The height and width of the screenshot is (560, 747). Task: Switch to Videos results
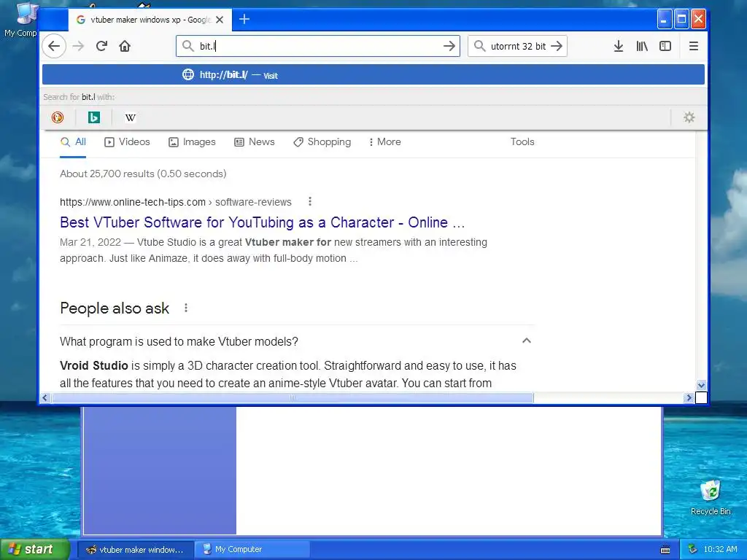click(127, 142)
